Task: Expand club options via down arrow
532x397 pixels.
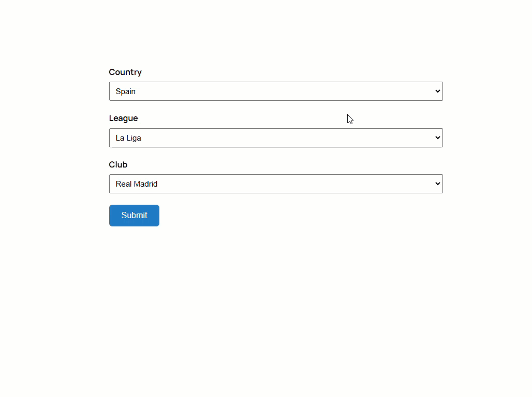Action: pyautogui.click(x=437, y=184)
